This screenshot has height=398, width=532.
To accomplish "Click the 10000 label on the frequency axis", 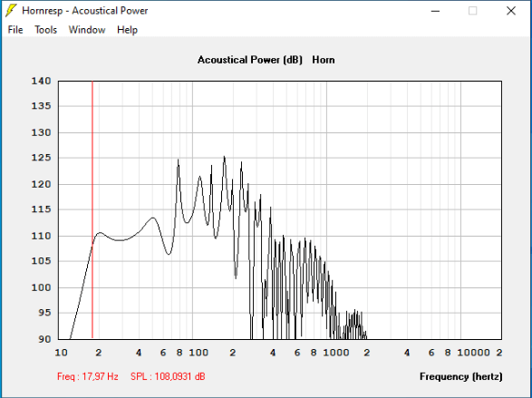I will [473, 353].
